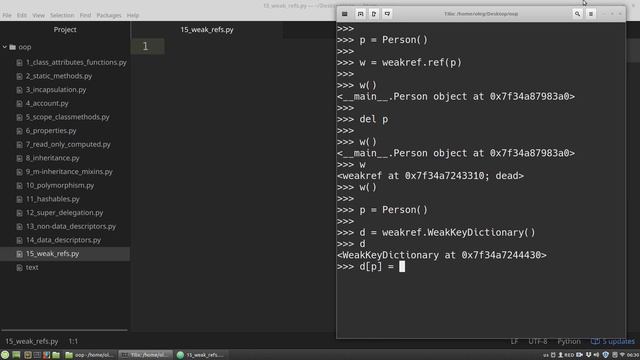
Task: Click status bar file name 15_weak_refs.py
Action: [x=31, y=341]
